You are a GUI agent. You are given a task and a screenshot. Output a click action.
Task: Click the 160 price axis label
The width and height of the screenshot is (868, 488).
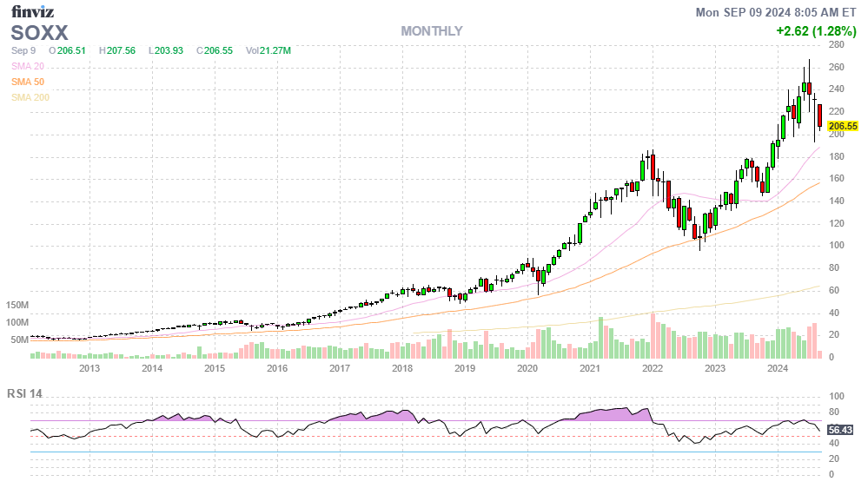coord(837,178)
